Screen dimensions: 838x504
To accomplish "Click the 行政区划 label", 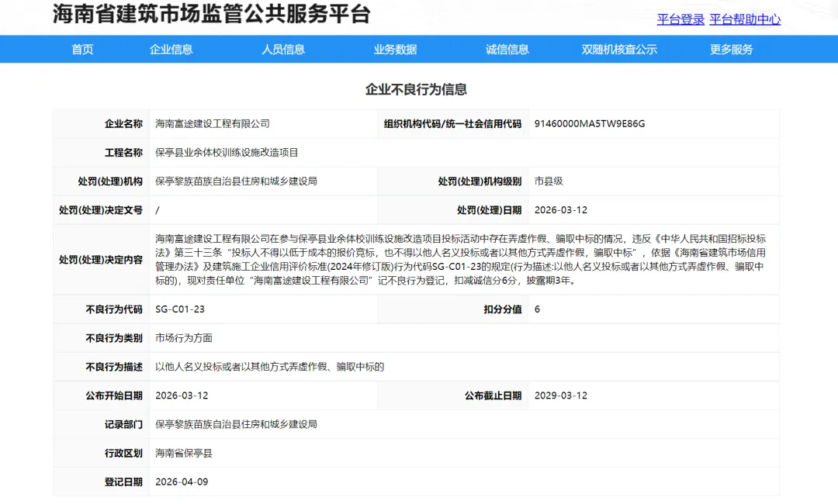I will tap(123, 454).
